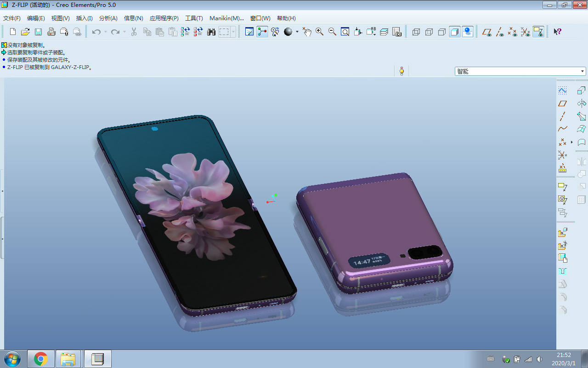Open the 编辑(E) menu

pyautogui.click(x=36, y=18)
